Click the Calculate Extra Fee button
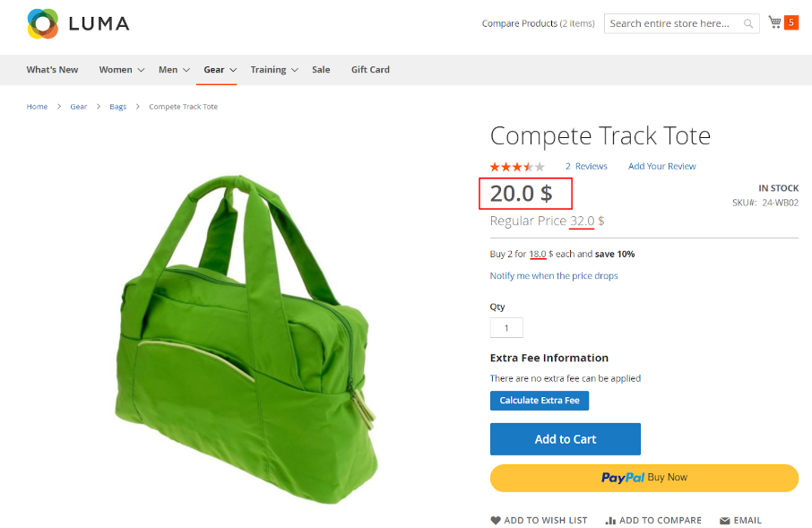The image size is (812, 528). (539, 401)
